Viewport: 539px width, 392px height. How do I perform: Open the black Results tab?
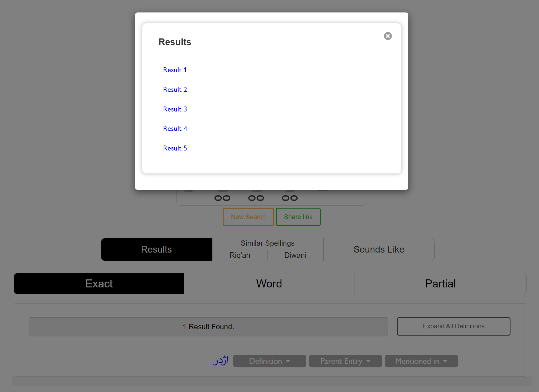pos(156,250)
